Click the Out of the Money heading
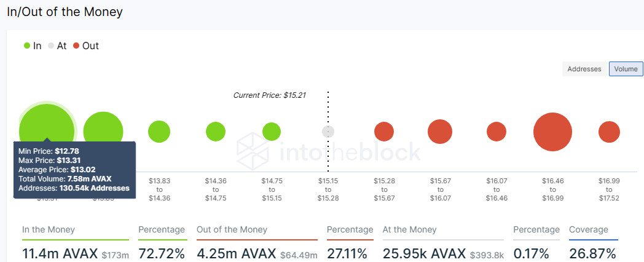Screen dimensions: 644x262 pos(232,230)
